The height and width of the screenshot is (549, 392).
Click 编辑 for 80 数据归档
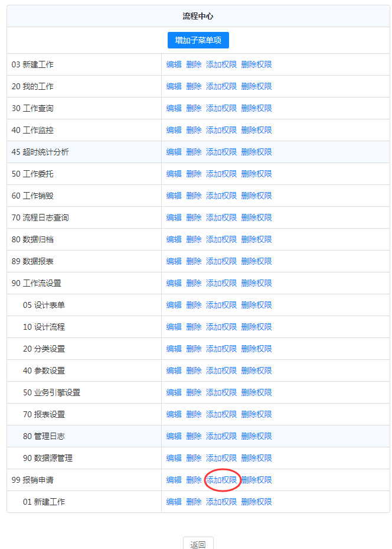tap(174, 239)
